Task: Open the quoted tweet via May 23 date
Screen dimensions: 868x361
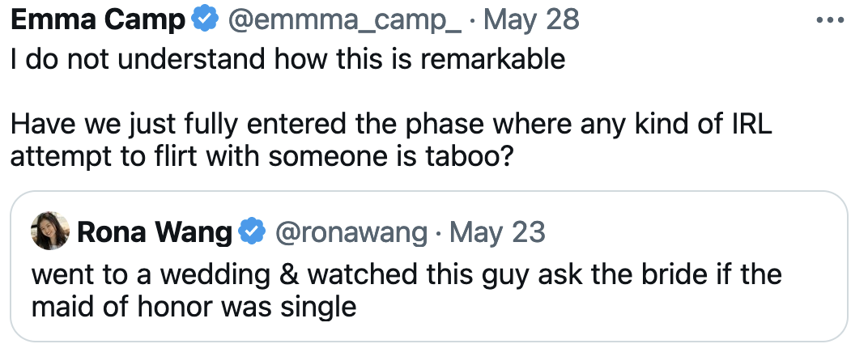Action: [498, 233]
